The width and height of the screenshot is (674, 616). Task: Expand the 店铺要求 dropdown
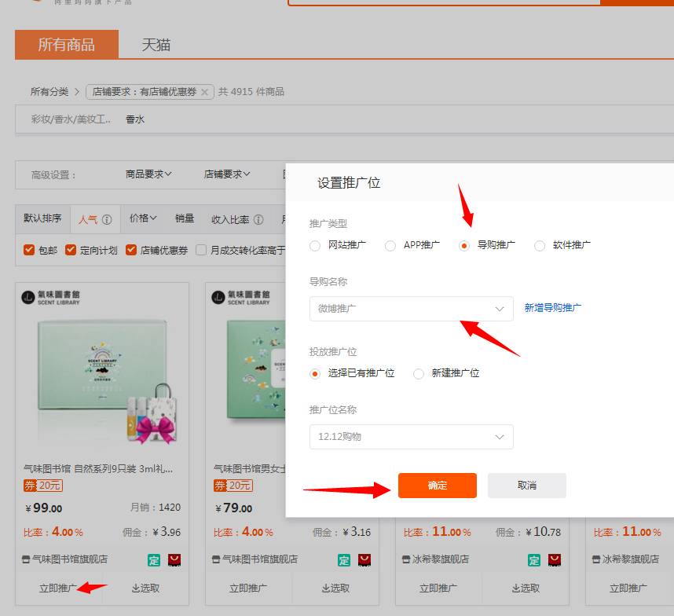click(x=226, y=174)
